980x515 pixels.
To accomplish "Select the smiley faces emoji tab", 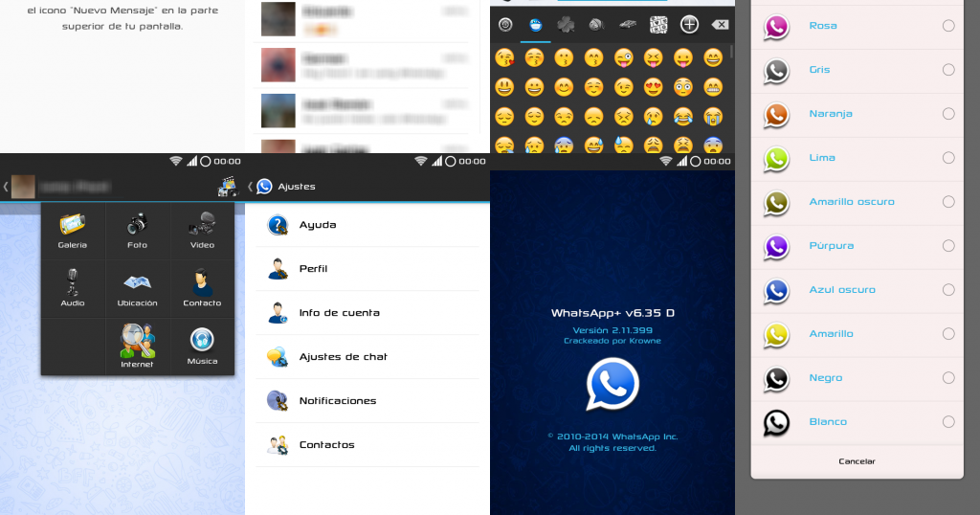I will 535,24.
